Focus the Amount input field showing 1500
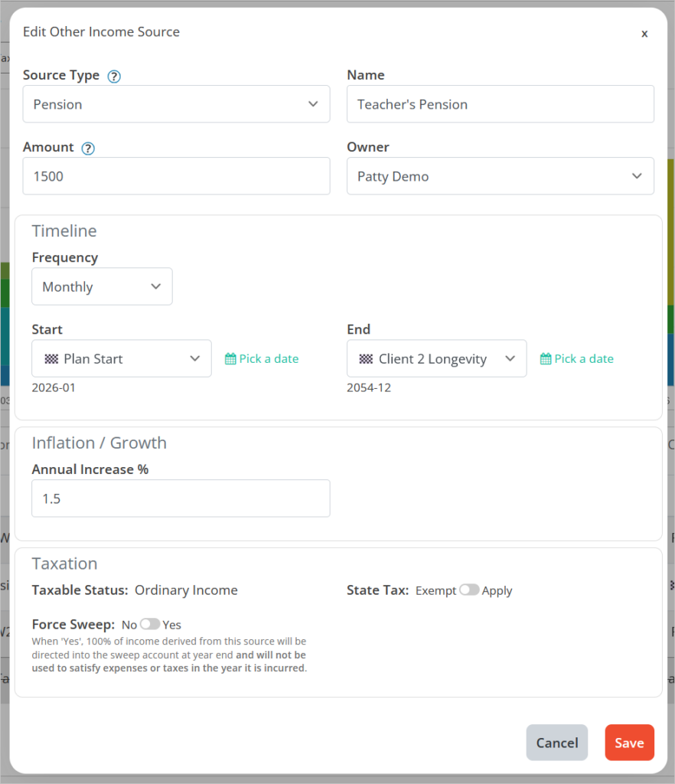The width and height of the screenshot is (675, 784). click(176, 176)
